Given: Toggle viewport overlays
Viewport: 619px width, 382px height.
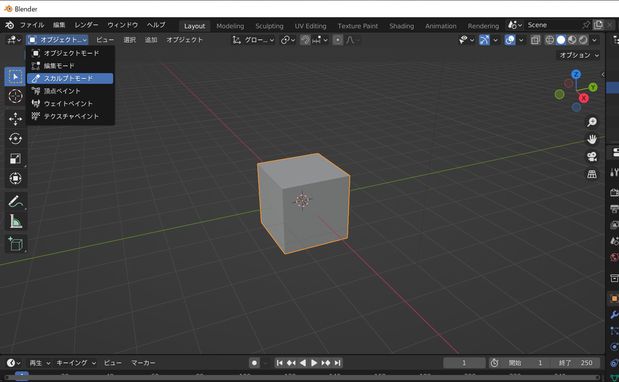Looking at the screenshot, I should [x=510, y=40].
